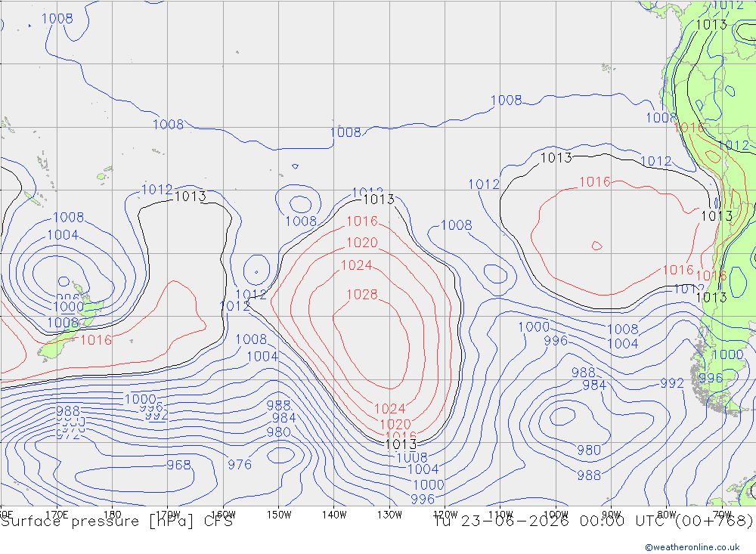Click the 90W longitude axis label
The height and width of the screenshot is (554, 756).
coord(612,515)
